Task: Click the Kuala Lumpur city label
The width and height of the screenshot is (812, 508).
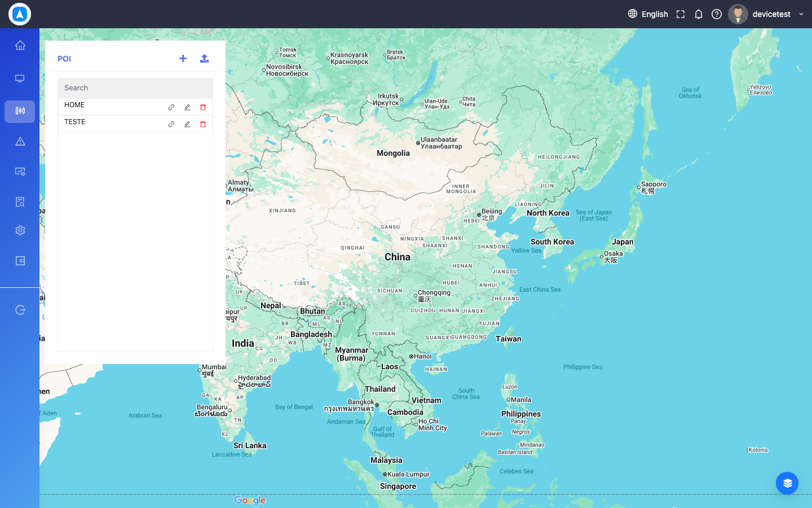Action: (408, 474)
